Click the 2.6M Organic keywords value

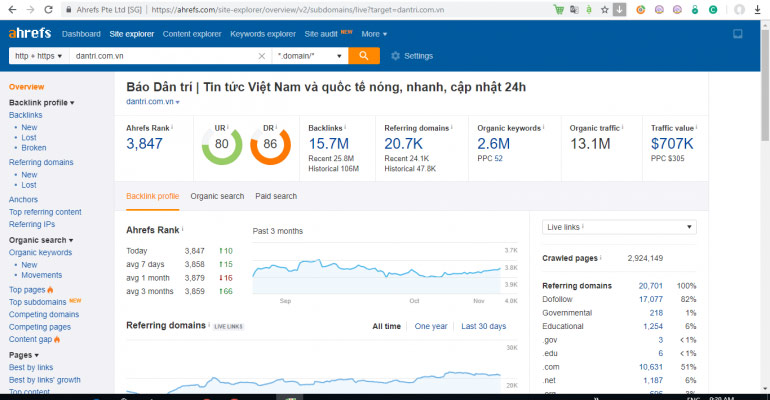coord(494,144)
